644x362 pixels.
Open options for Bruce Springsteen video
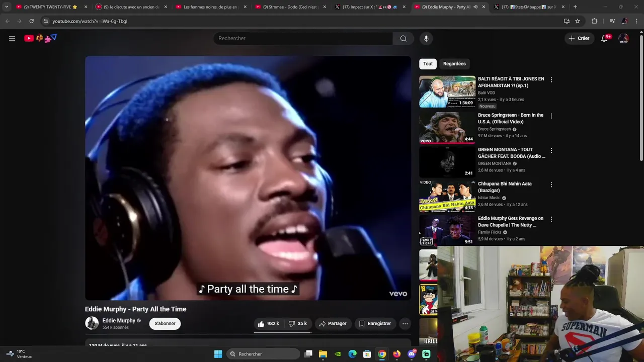pos(551,116)
